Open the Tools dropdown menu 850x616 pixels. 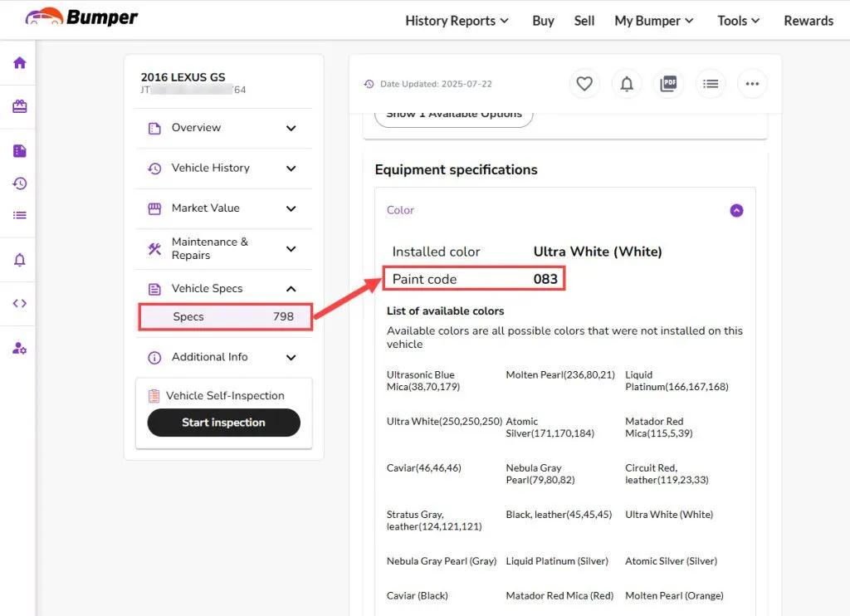[x=738, y=21]
